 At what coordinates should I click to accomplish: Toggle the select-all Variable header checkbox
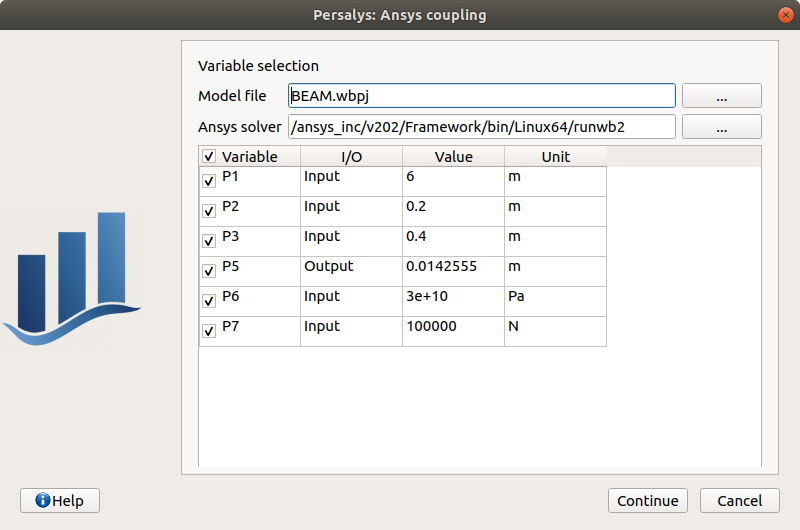[x=209, y=157]
